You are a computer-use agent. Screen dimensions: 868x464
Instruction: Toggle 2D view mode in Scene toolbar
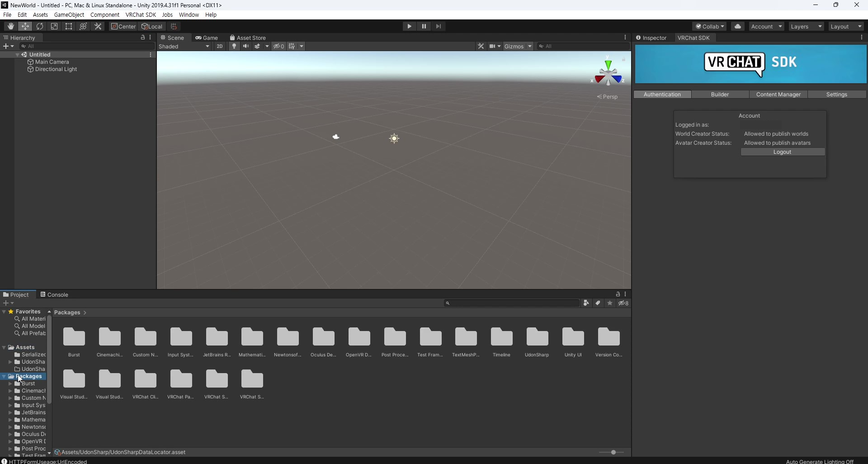pos(219,46)
